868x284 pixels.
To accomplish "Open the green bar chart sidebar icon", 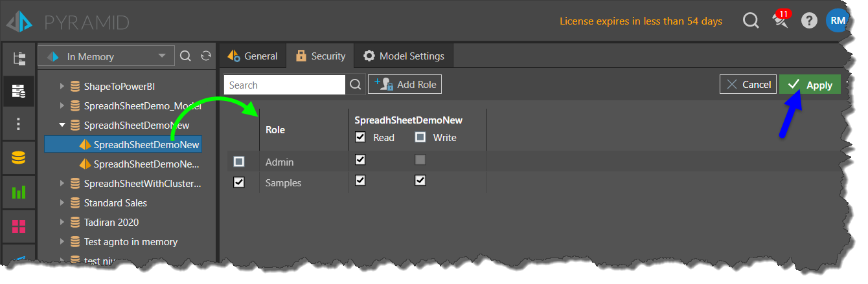I will [19, 192].
